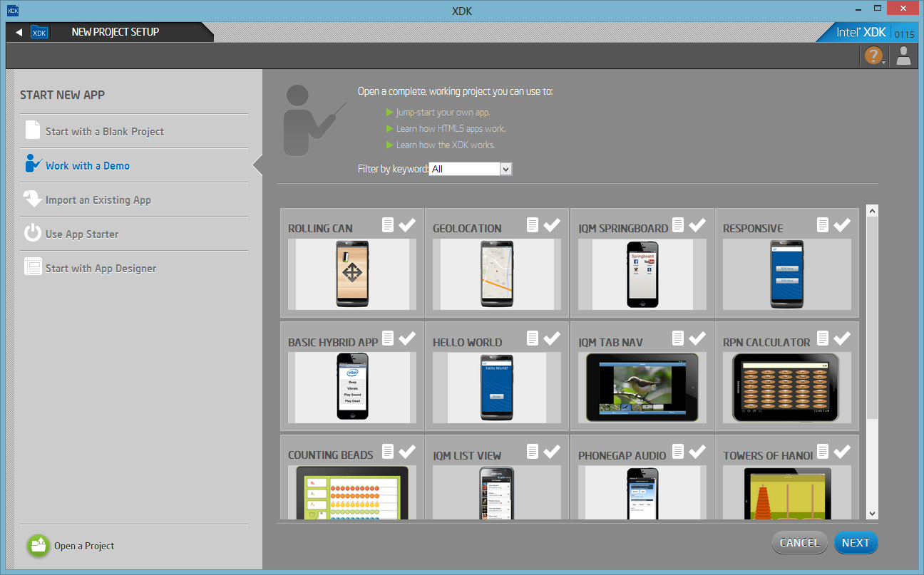Click 'Learn how HTML5 apps work.' text

point(451,129)
